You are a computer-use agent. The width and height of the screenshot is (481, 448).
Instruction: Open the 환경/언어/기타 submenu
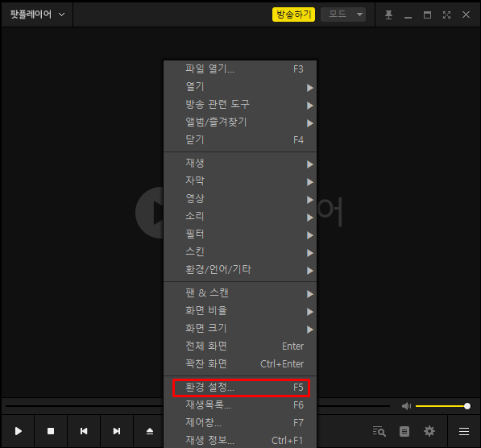(x=240, y=270)
